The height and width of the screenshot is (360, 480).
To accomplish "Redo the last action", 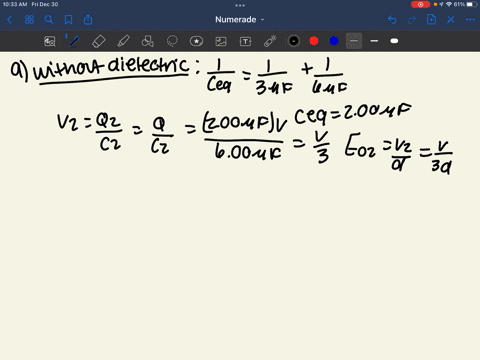I will tap(412, 20).
